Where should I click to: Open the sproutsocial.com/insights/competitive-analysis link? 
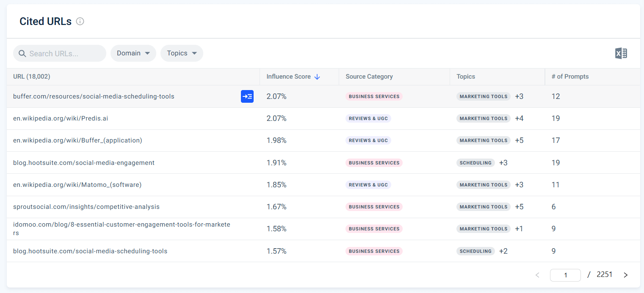86,207
